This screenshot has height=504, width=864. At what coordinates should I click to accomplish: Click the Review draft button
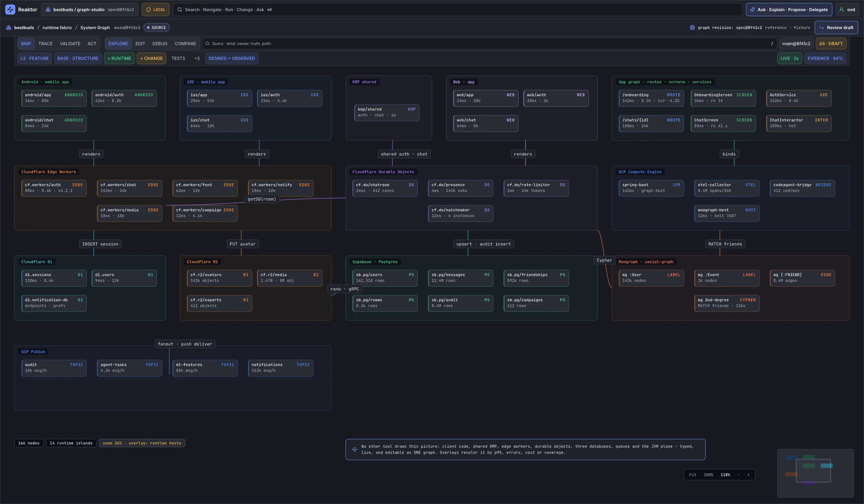[x=836, y=28]
